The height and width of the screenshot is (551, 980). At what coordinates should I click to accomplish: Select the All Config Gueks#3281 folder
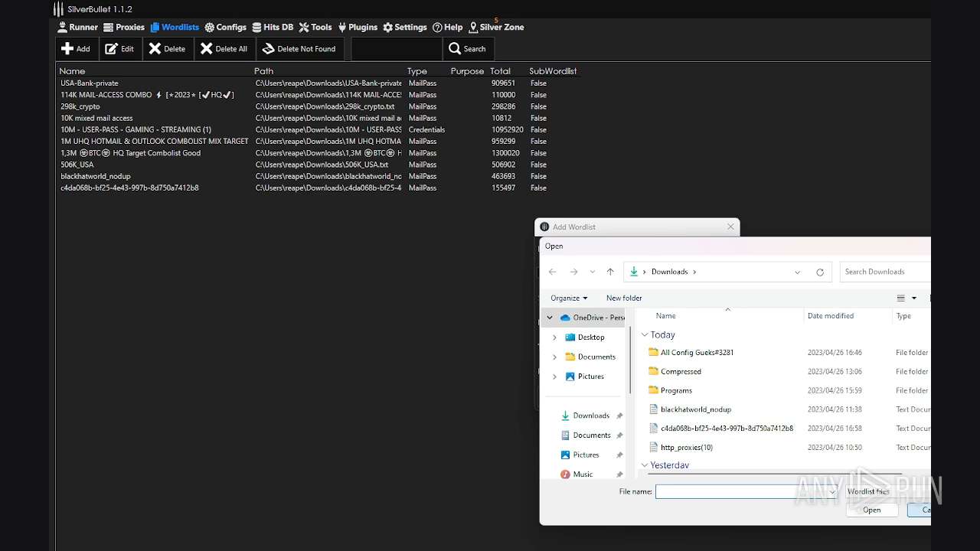697,352
